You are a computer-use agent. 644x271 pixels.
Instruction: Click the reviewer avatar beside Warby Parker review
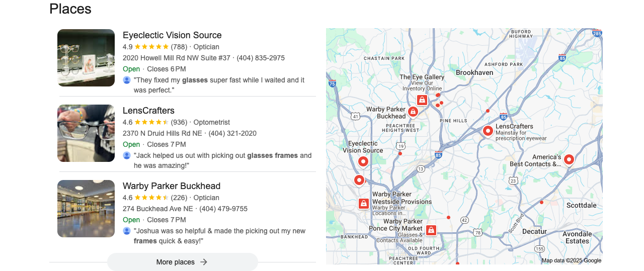[x=127, y=231]
